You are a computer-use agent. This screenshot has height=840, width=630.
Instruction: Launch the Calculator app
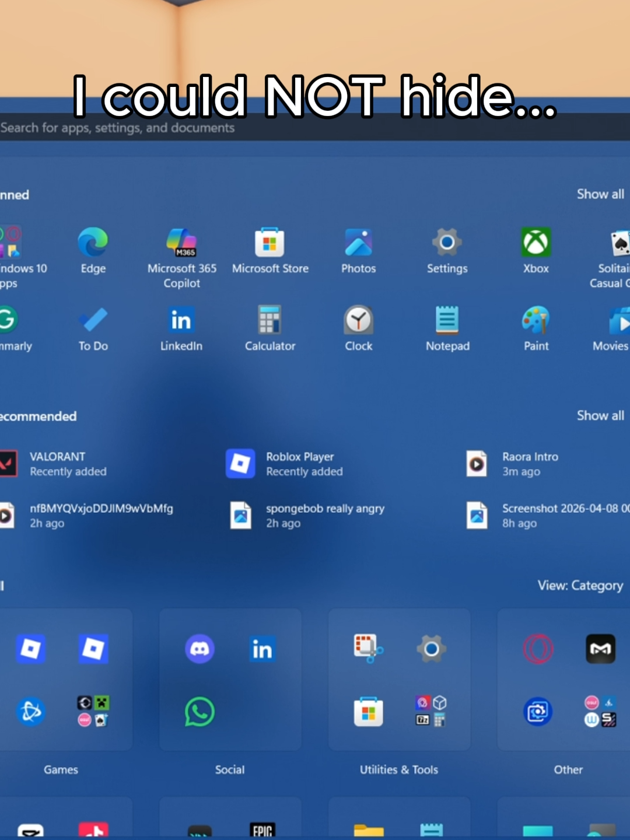tap(270, 329)
